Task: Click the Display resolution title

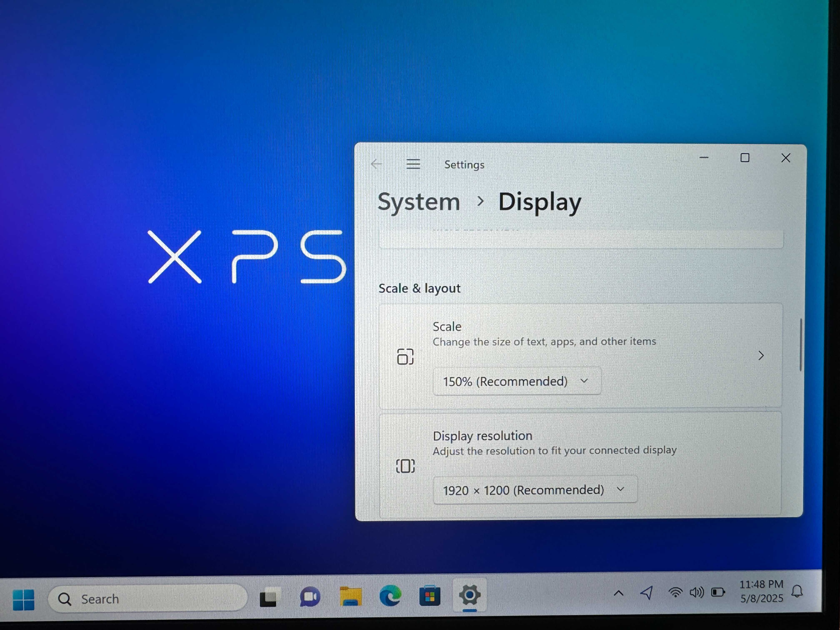Action: [482, 436]
